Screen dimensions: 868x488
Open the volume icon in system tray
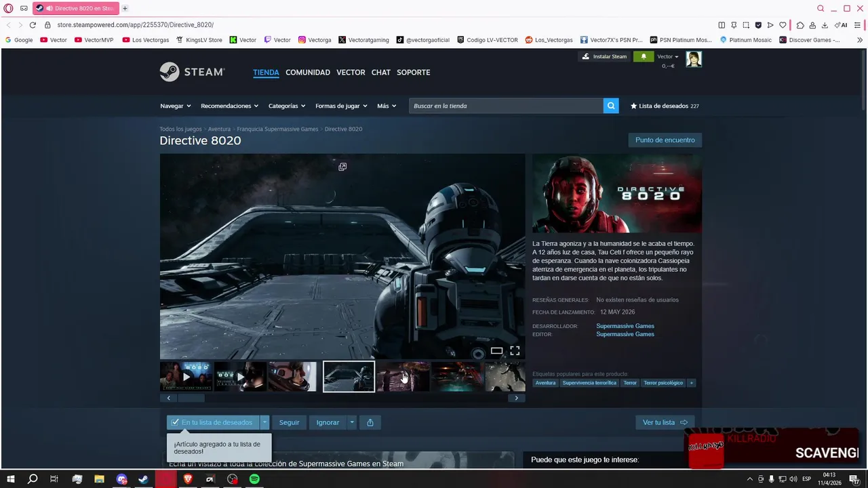pos(793,479)
